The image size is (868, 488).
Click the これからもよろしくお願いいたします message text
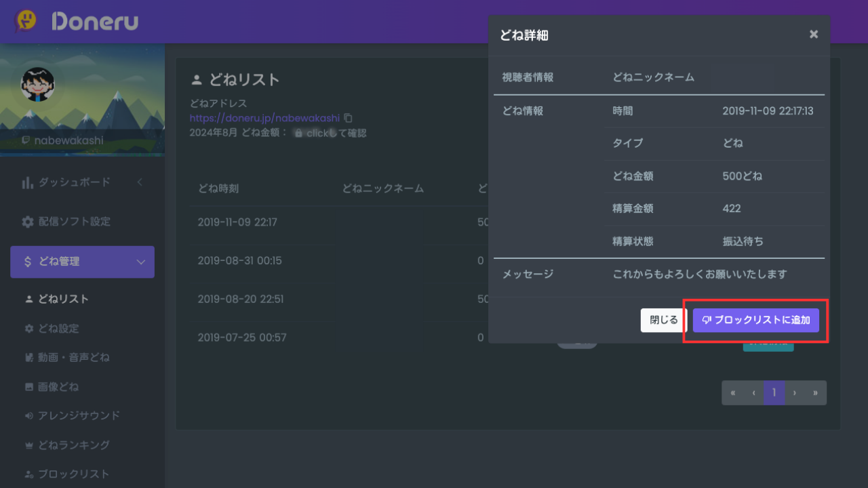[x=700, y=274]
